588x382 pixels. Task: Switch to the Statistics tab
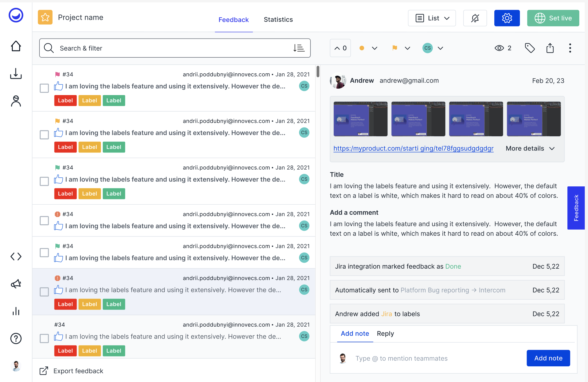click(278, 20)
